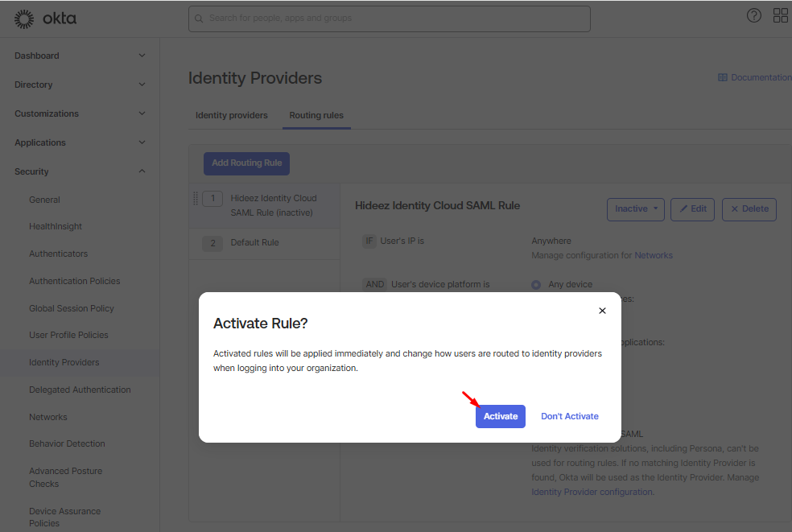Viewport: 792px width, 532px height.
Task: Close the Activate Rule dialog with X
Action: coord(602,311)
